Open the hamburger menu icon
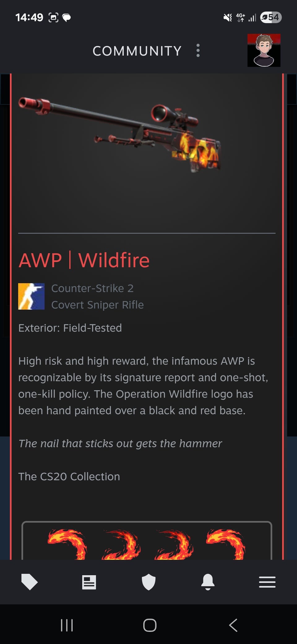The height and width of the screenshot is (644, 297). pyautogui.click(x=267, y=582)
